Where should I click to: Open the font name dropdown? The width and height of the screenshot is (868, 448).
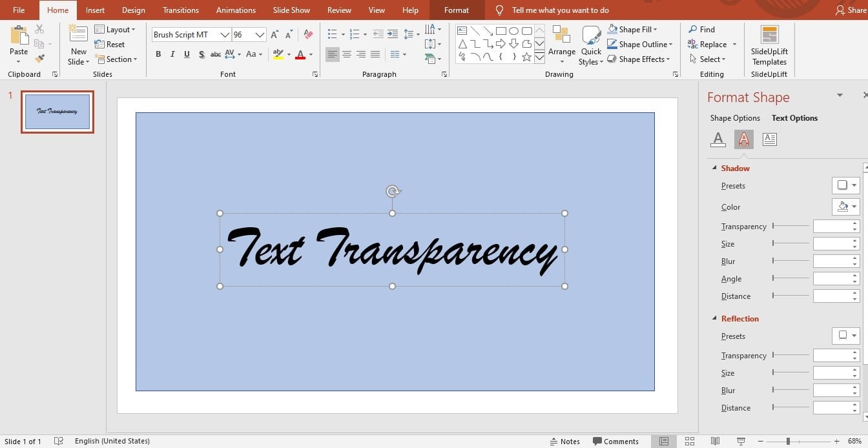click(224, 35)
